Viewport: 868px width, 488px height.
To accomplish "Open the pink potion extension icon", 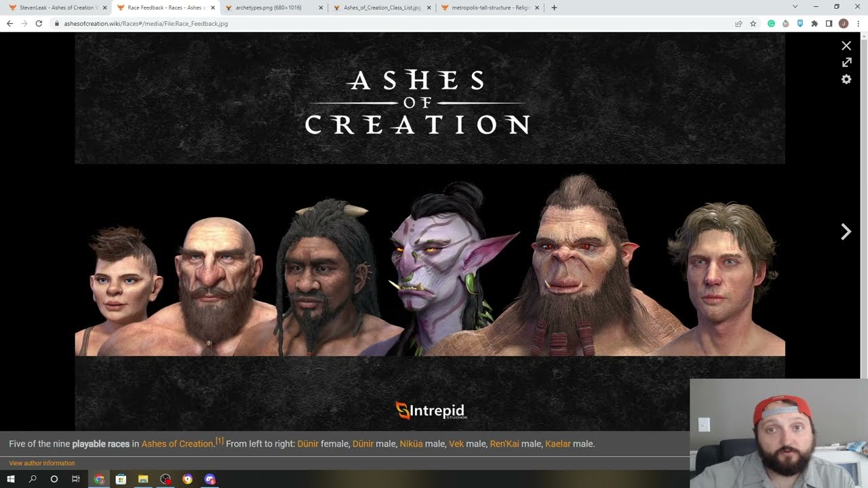I will pyautogui.click(x=785, y=23).
